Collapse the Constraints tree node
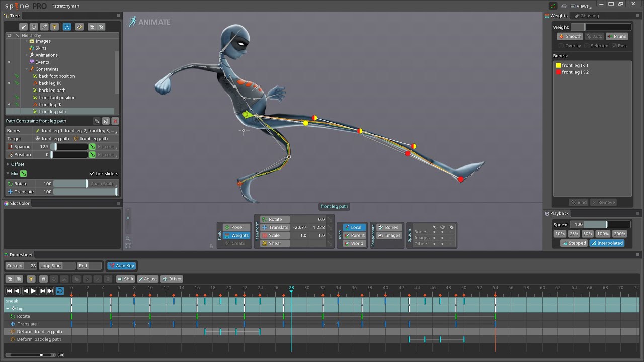Image resolution: width=644 pixels, height=362 pixels. click(26, 69)
